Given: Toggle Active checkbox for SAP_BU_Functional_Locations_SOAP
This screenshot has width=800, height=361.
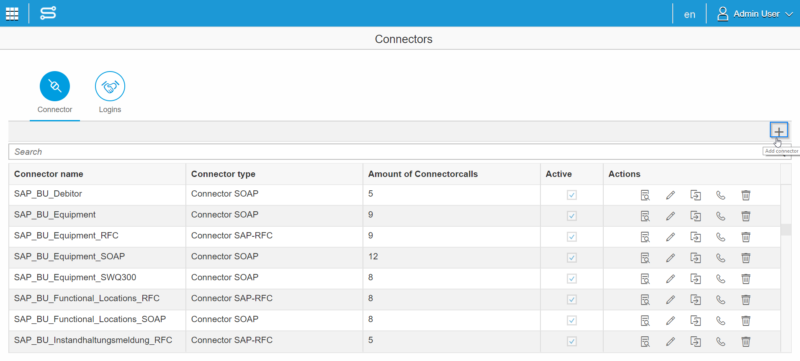Looking at the screenshot, I should [572, 321].
